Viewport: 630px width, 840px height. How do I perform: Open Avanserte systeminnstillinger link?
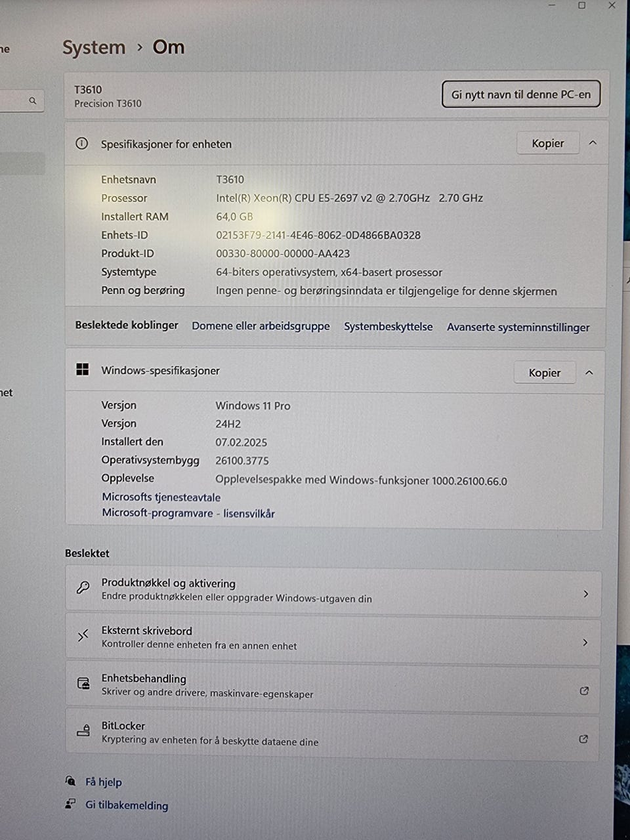(518, 327)
